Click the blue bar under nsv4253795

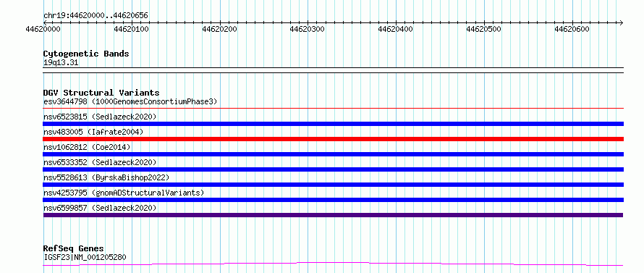click(333, 200)
